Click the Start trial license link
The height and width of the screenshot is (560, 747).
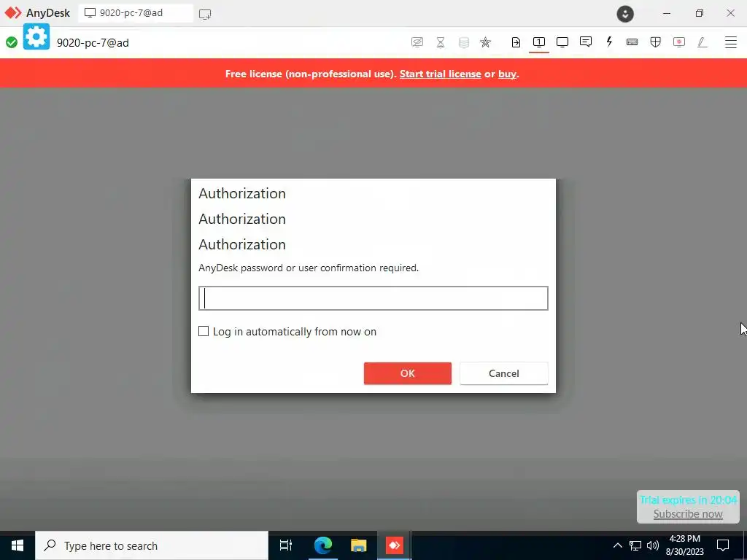click(x=440, y=74)
